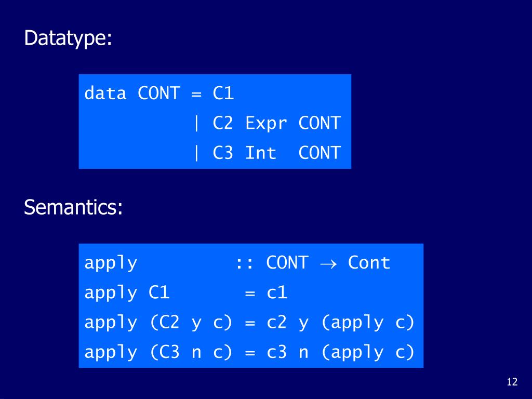Click 'c2 y' in the third equation
This screenshot has height=399, width=532.
[x=287, y=323]
